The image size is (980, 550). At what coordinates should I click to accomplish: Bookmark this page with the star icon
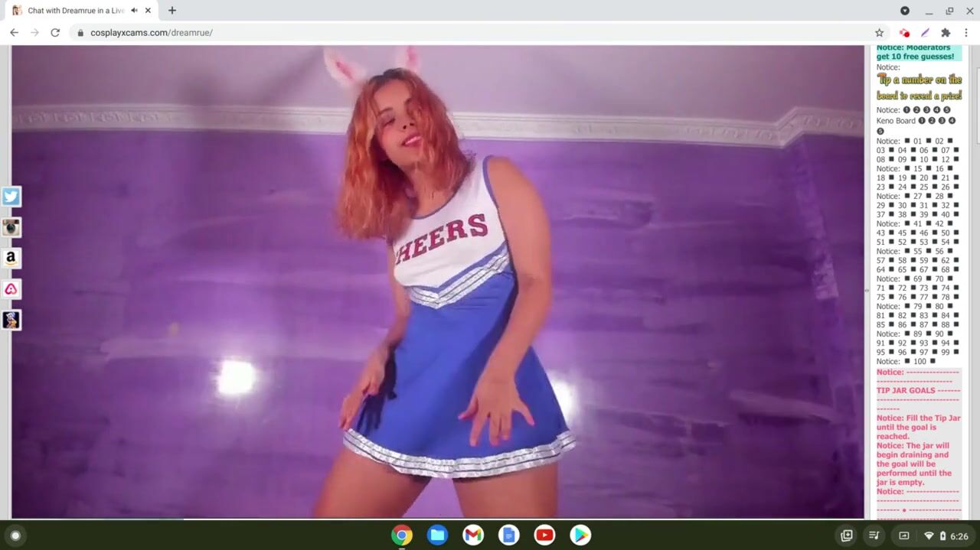coord(879,33)
